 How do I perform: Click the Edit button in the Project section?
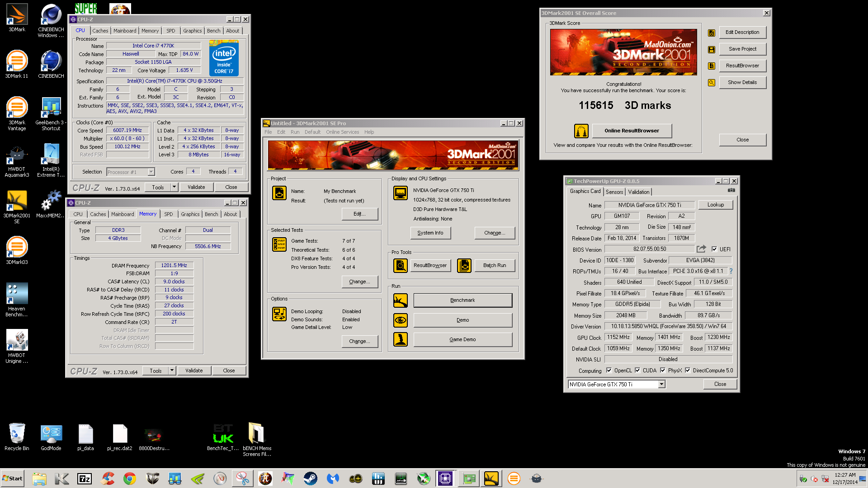point(359,214)
